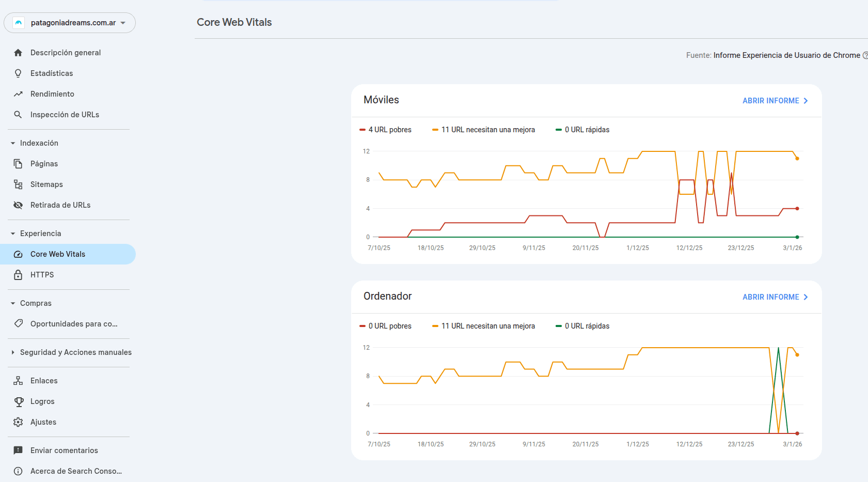Click the Ordenador card title
Image resolution: width=868 pixels, height=482 pixels.
387,296
